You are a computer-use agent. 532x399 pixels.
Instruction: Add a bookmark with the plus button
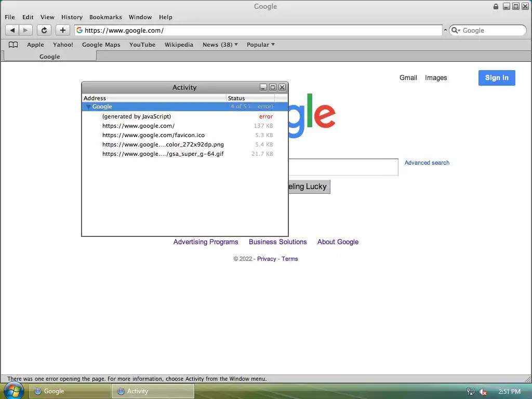[63, 30]
